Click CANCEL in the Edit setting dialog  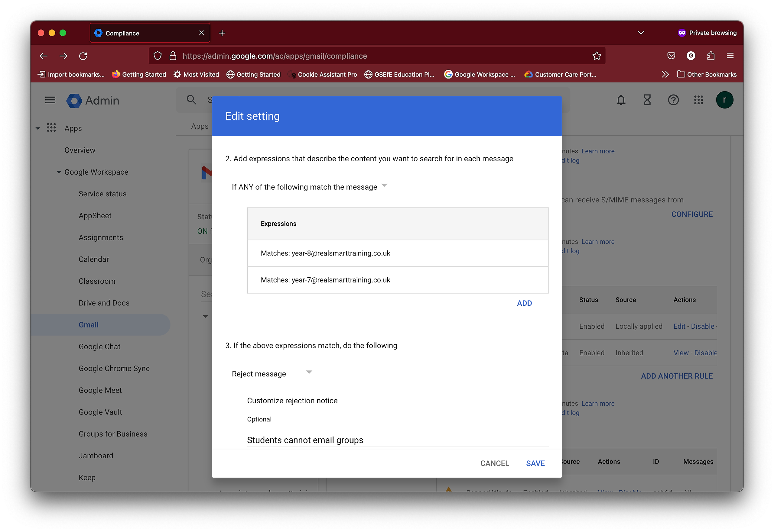(494, 463)
